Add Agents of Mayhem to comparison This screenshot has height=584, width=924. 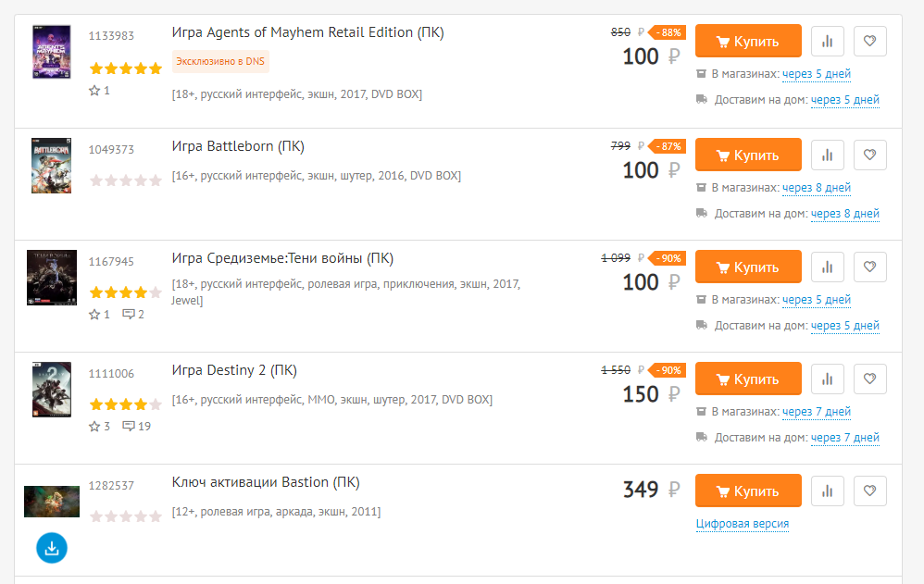pos(828,42)
